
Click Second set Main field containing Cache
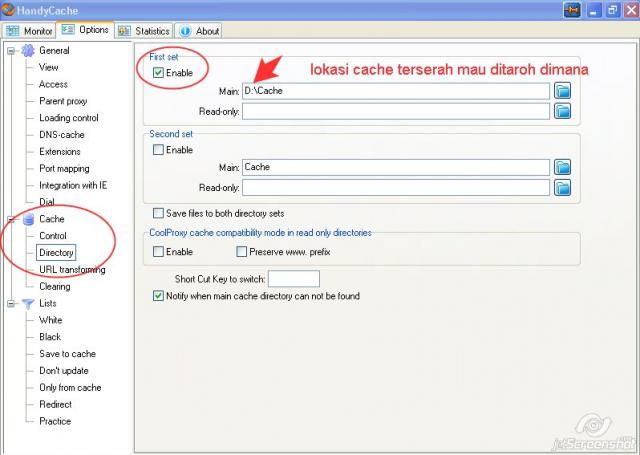396,167
